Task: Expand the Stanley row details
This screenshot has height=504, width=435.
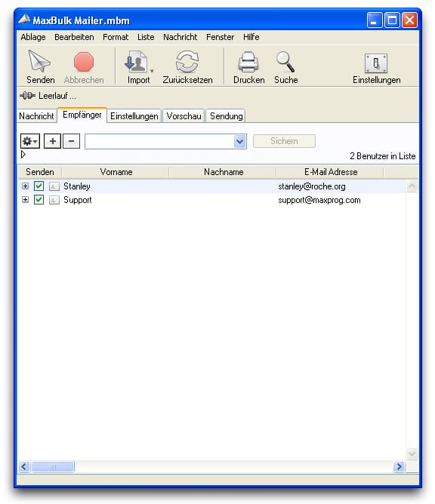Action: 25,186
